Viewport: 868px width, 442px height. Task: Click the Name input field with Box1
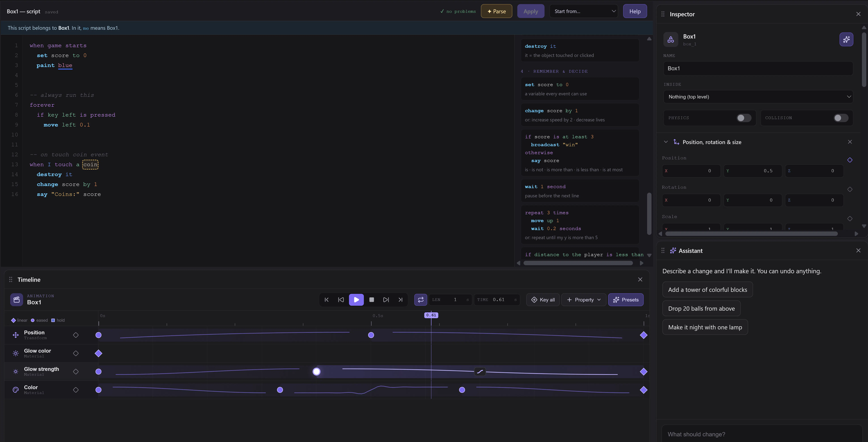tap(758, 68)
